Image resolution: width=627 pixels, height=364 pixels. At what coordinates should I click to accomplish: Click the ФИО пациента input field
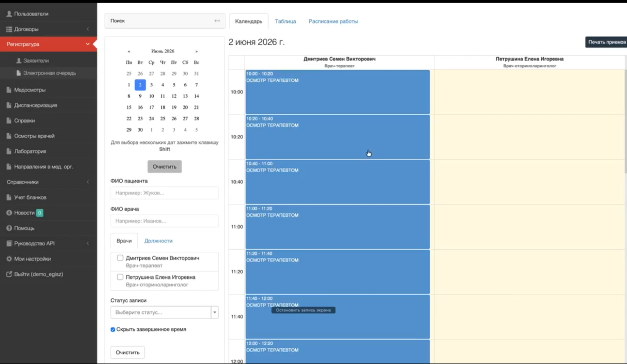[x=165, y=193]
